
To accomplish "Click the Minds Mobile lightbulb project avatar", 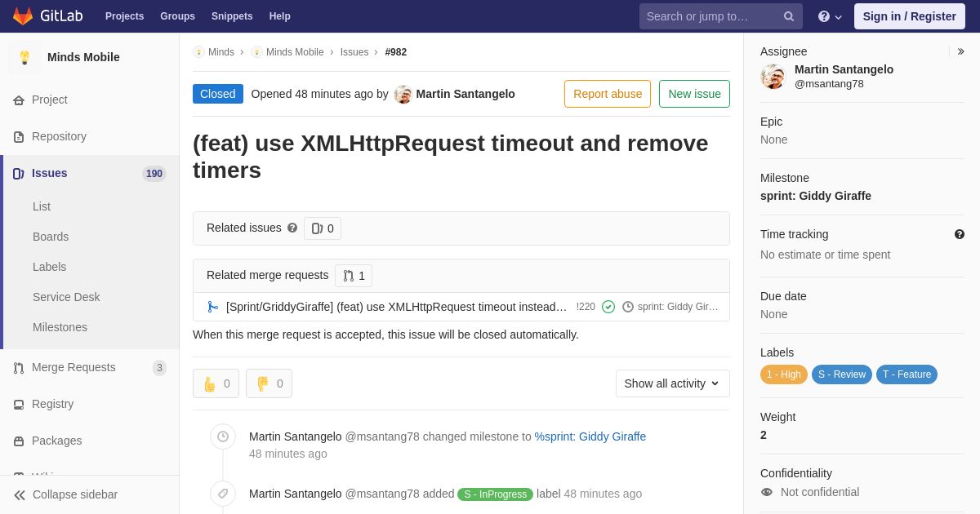I will tap(24, 57).
